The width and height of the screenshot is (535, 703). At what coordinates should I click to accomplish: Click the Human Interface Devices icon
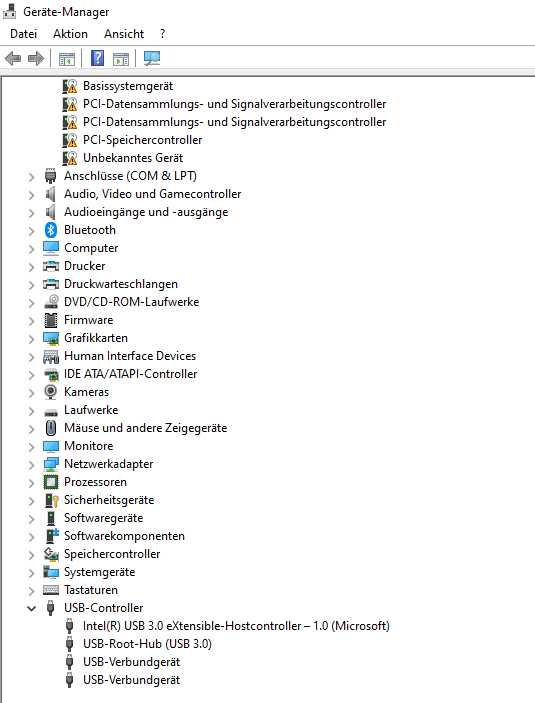click(51, 356)
